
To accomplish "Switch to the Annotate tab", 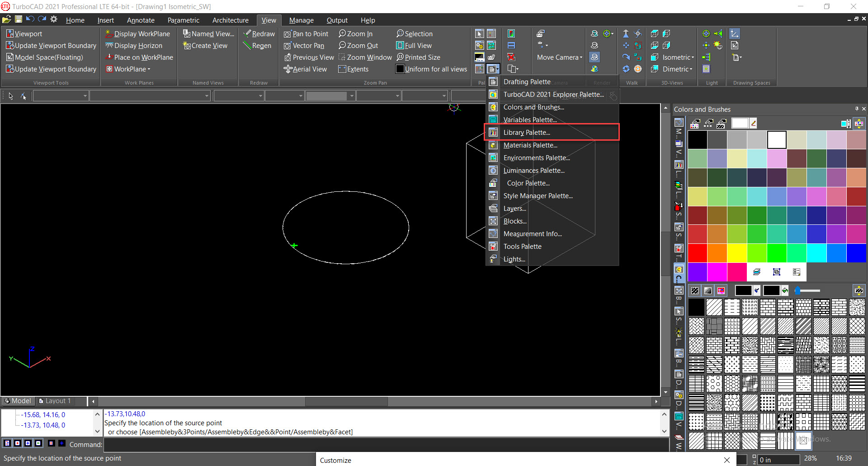I will (141, 20).
